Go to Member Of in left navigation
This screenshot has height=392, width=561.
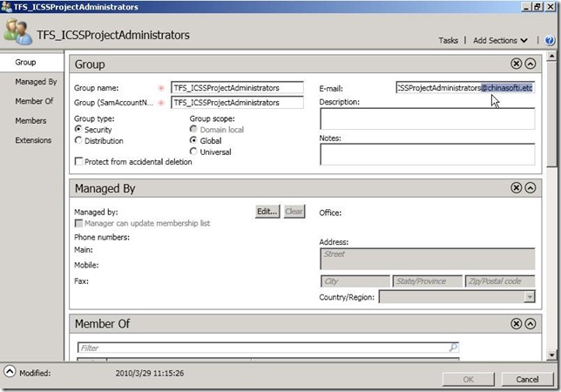[34, 101]
